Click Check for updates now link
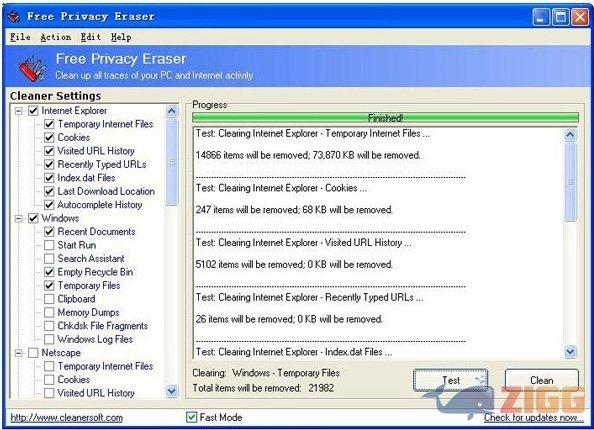 pos(533,417)
